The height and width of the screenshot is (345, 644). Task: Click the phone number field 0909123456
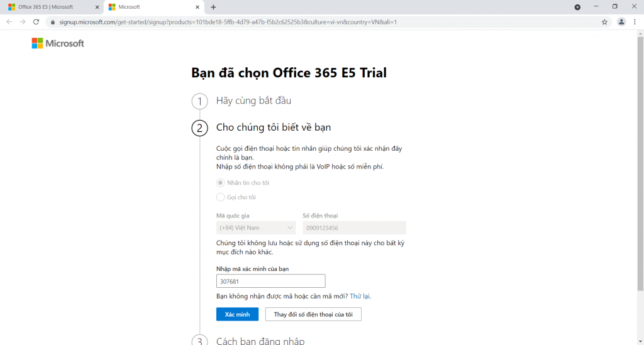pos(355,227)
